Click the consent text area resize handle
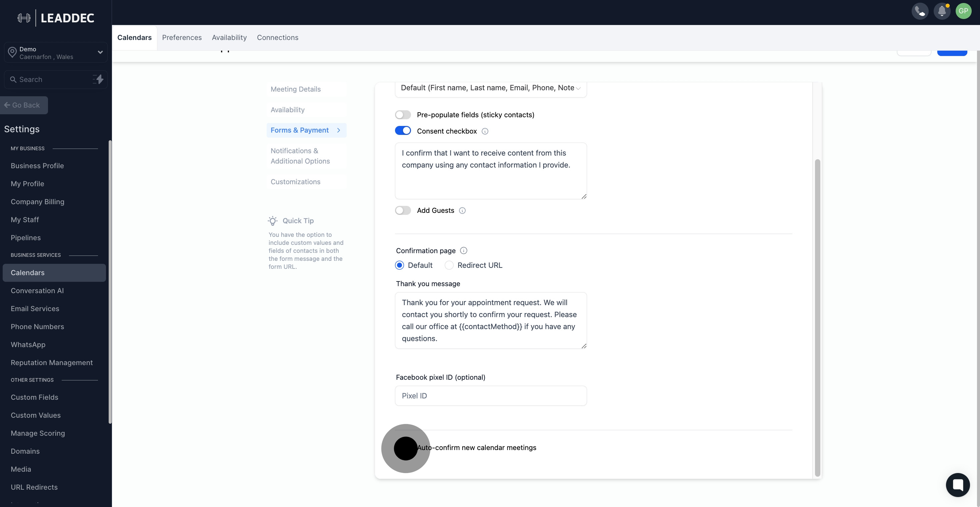The image size is (980, 507). pos(584,196)
